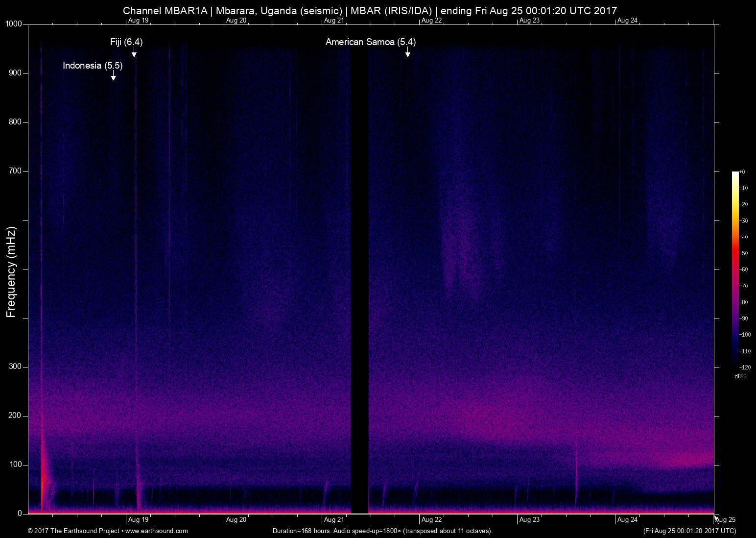Click the Aug 20 label on top axis
Screen dimensions: 756x538
[236, 21]
